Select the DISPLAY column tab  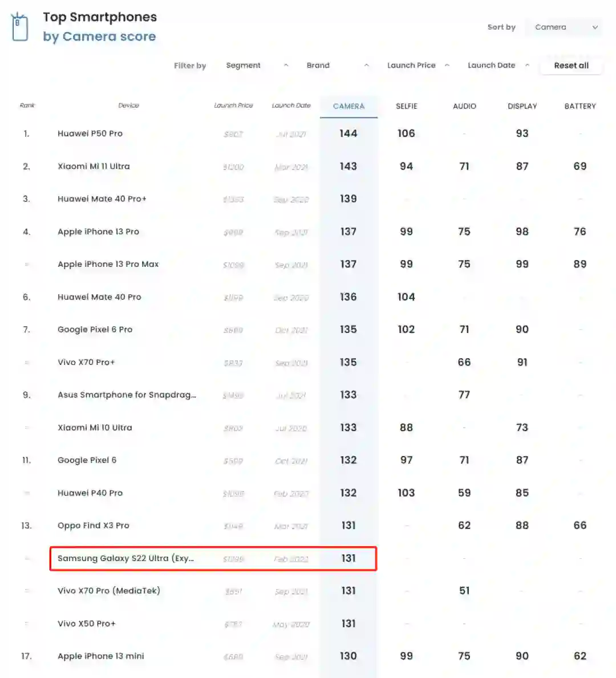coord(522,107)
